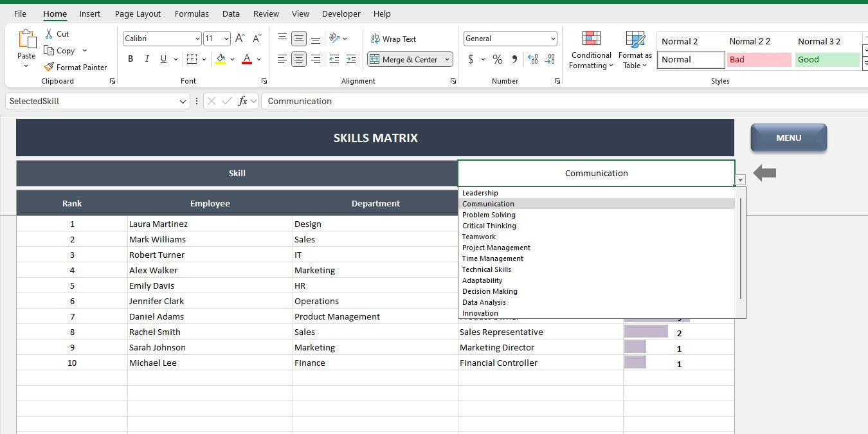
Task: Open the font name dropdown
Action: (197, 39)
